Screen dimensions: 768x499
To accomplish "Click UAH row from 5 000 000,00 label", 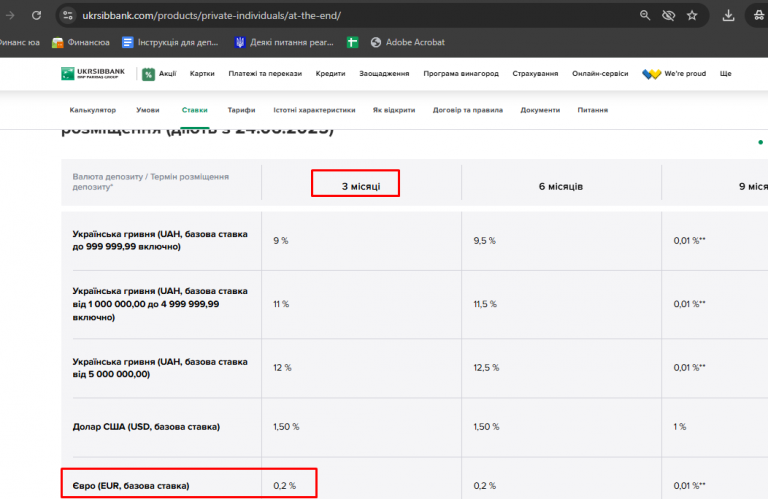I will 160,368.
